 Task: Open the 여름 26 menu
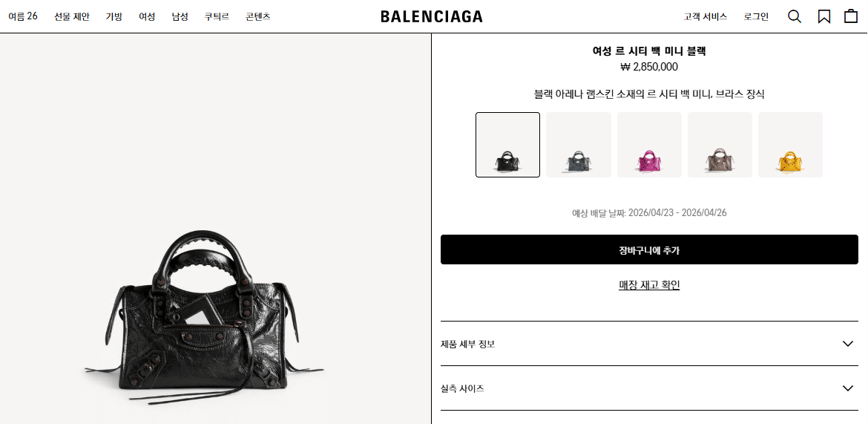tap(23, 16)
